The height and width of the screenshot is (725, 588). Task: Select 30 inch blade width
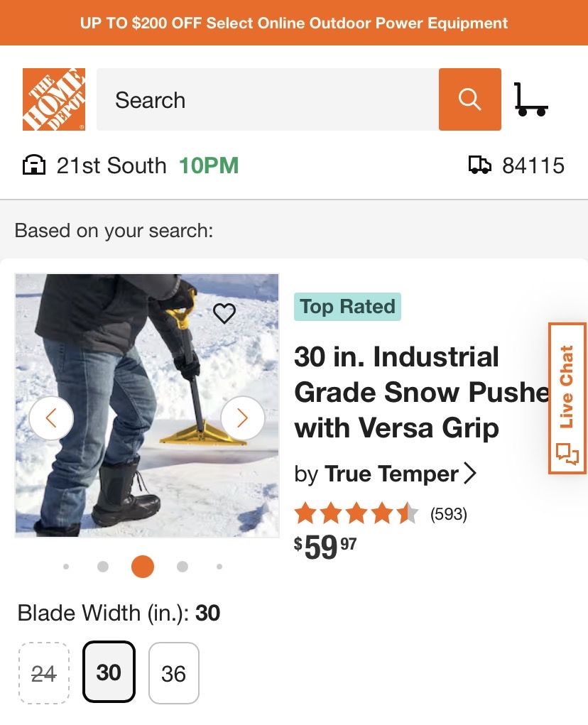pos(109,672)
